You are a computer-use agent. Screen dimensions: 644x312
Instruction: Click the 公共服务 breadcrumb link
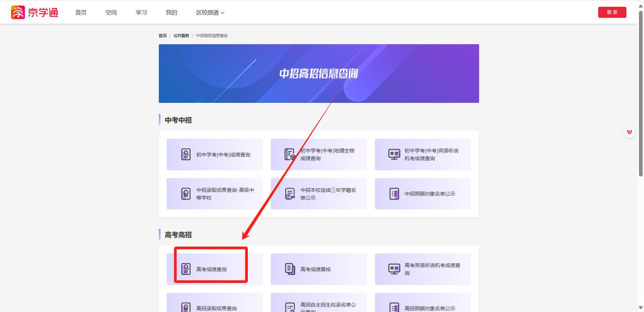181,36
